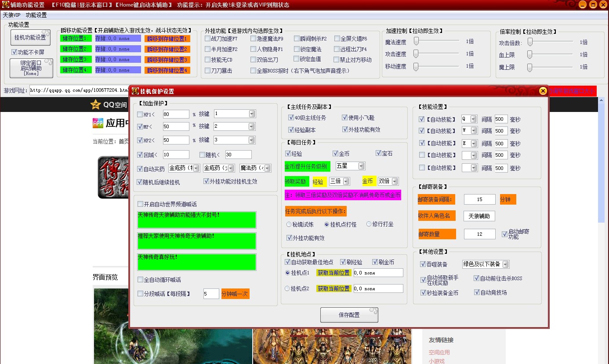Click the red APP icon under QQ空间
The height and width of the screenshot is (364, 609).
click(98, 123)
